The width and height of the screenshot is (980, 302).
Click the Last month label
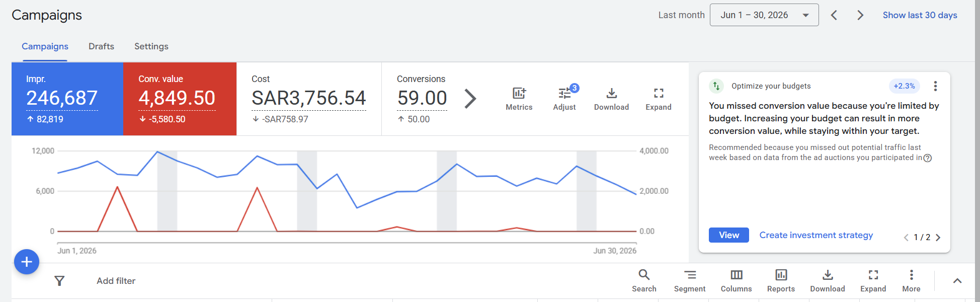(681, 15)
